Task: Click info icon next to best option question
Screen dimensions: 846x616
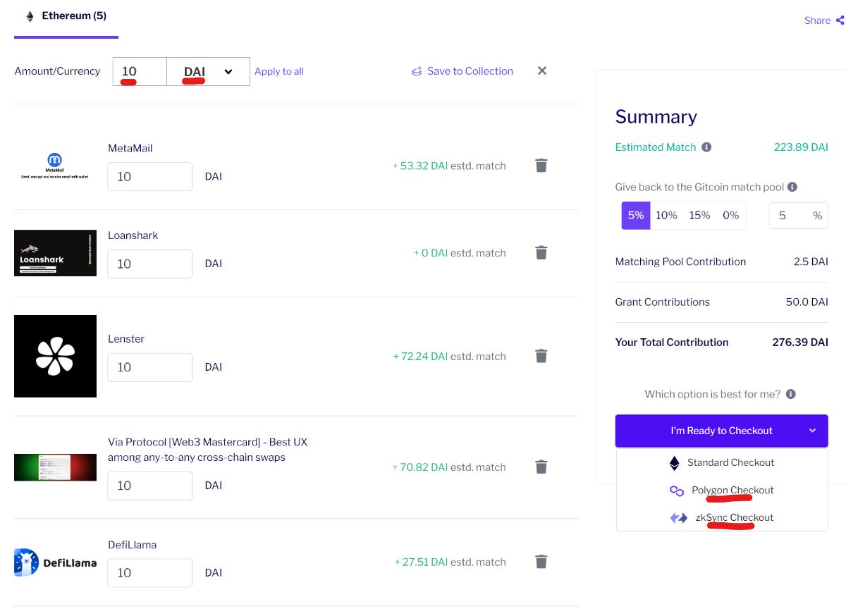Action: click(791, 395)
